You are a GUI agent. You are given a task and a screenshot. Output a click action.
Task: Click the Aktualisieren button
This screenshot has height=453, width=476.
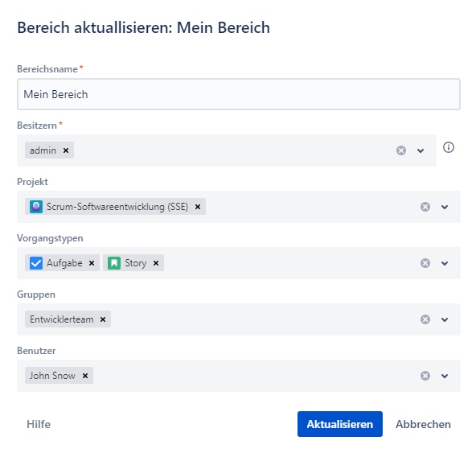point(339,424)
